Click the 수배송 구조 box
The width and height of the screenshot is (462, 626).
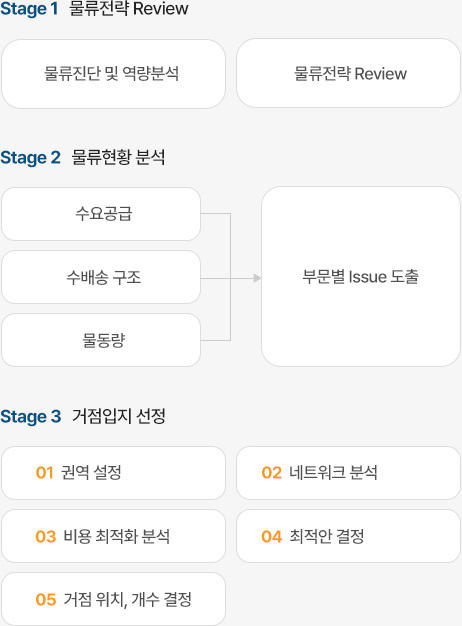click(x=101, y=277)
